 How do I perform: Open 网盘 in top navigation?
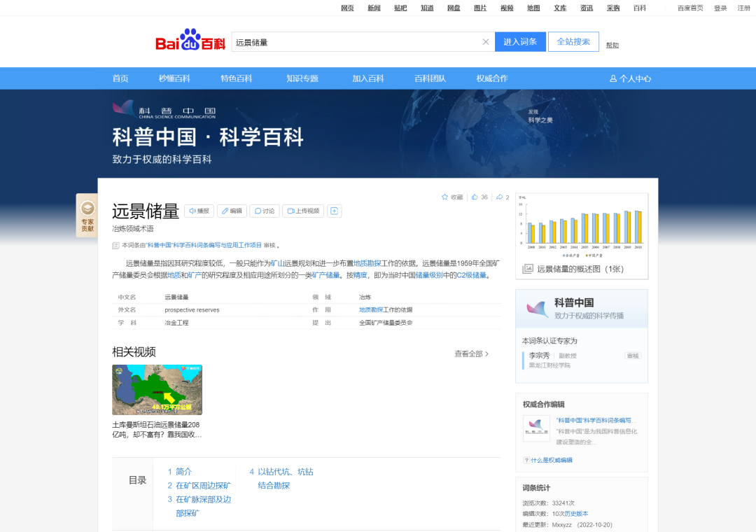coord(453,8)
